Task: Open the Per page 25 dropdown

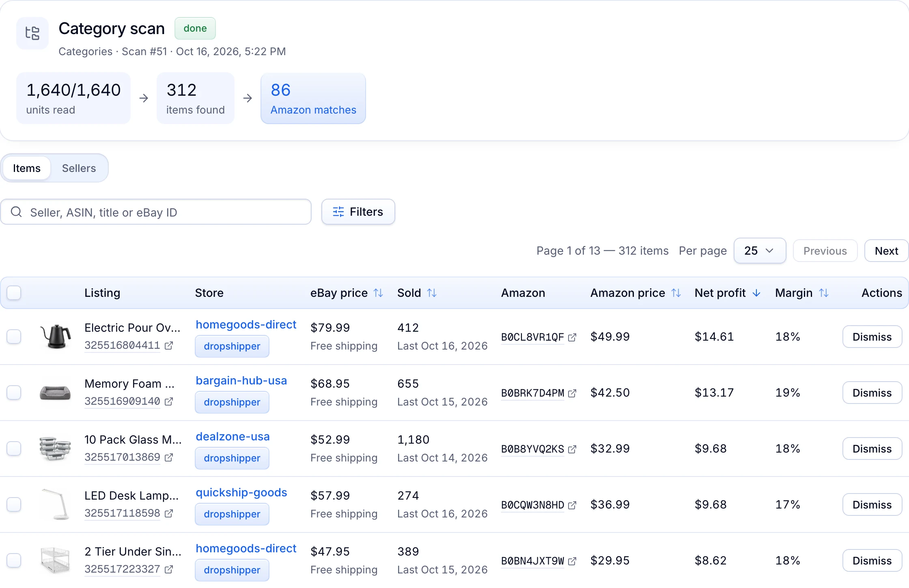Action: [760, 251]
